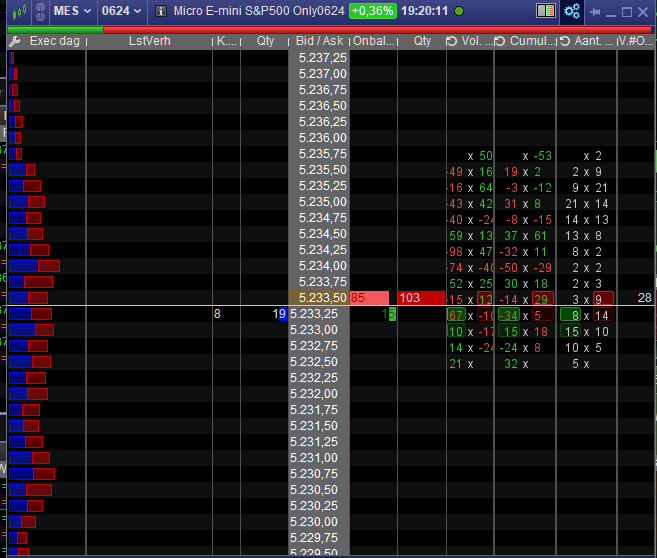Select price level 5.234,00

pyautogui.click(x=319, y=266)
